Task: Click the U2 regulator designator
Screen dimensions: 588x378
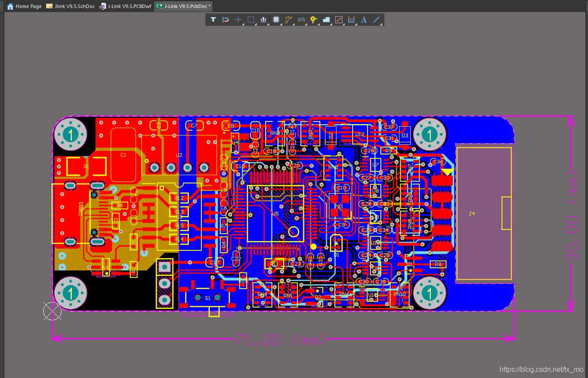Action: click(179, 155)
